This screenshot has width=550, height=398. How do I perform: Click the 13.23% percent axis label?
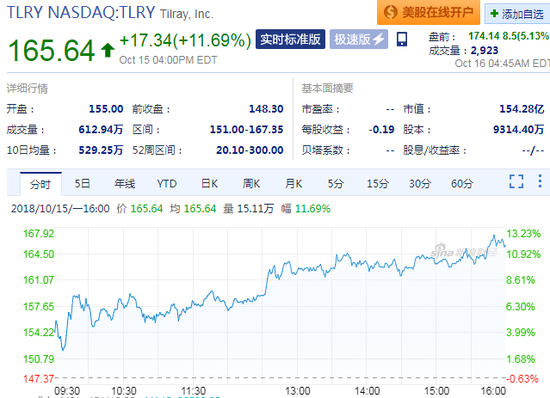pos(523,233)
